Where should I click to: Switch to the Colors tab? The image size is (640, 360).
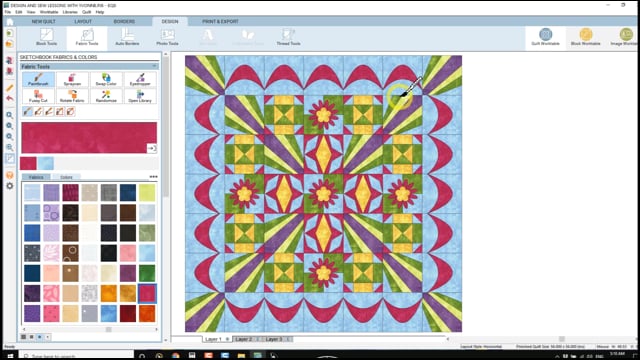click(66, 177)
